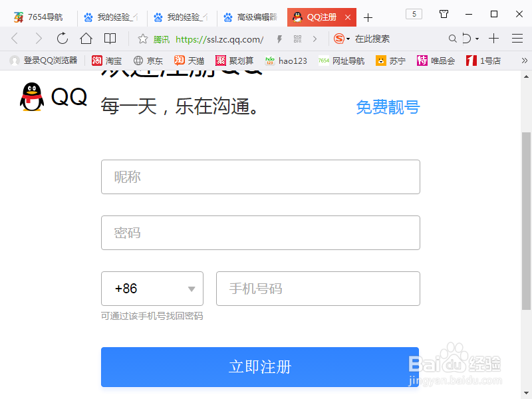Switch to the second 我的经验 tab
The width and height of the screenshot is (532, 399).
182,17
